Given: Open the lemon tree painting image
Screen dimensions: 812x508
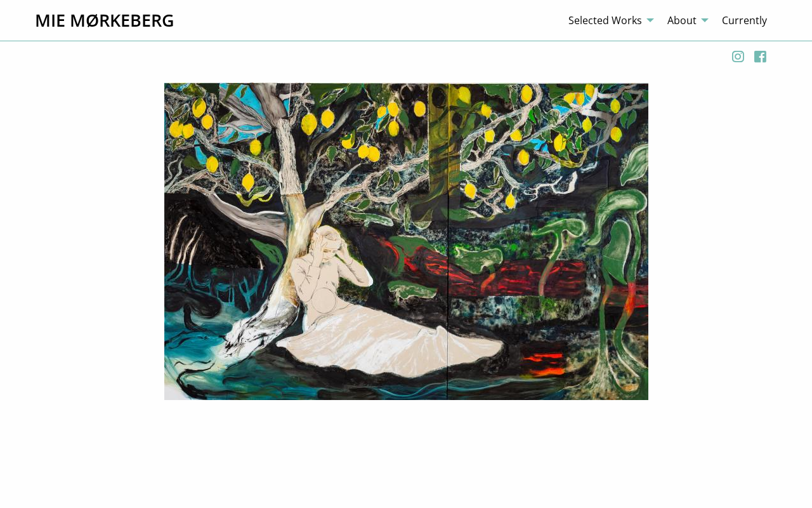Looking at the screenshot, I should pyautogui.click(x=406, y=241).
